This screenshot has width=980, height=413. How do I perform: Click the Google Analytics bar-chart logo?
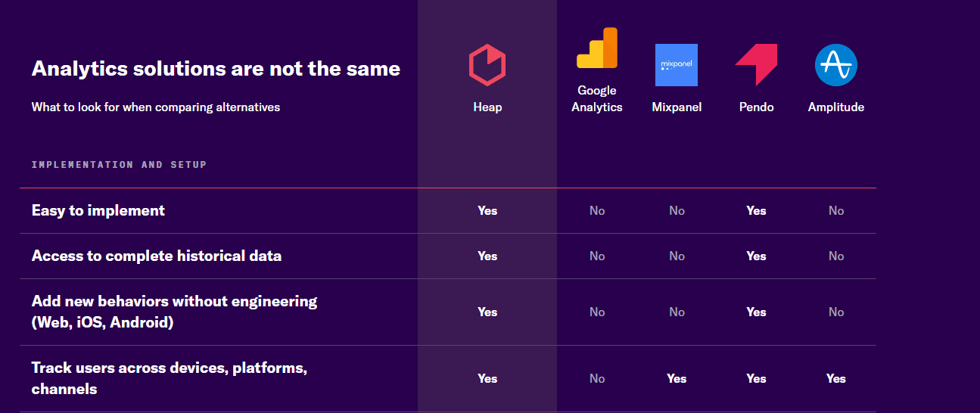(597, 49)
